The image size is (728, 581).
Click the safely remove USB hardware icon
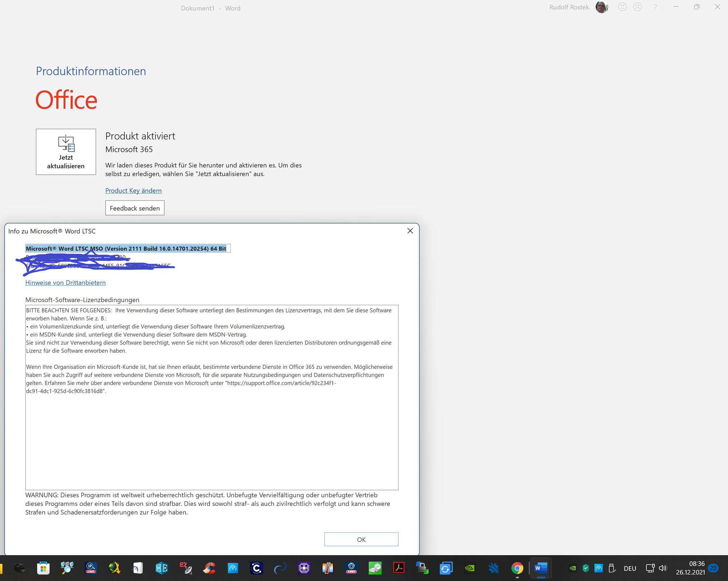coord(612,568)
